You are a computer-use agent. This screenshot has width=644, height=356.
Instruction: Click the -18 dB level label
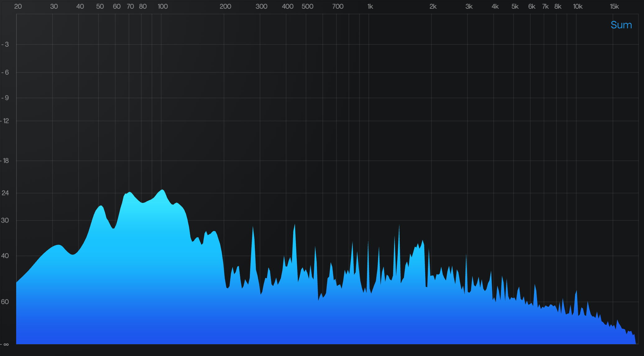[5, 161]
